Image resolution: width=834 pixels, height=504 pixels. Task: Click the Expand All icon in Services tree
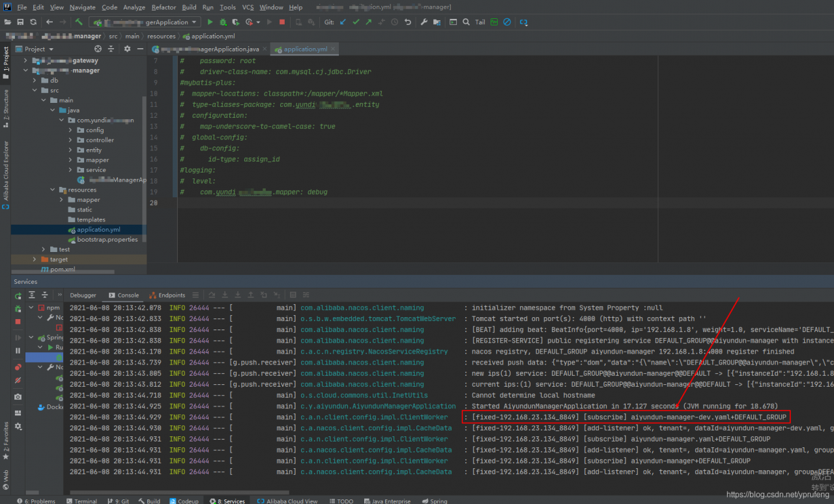coord(32,295)
